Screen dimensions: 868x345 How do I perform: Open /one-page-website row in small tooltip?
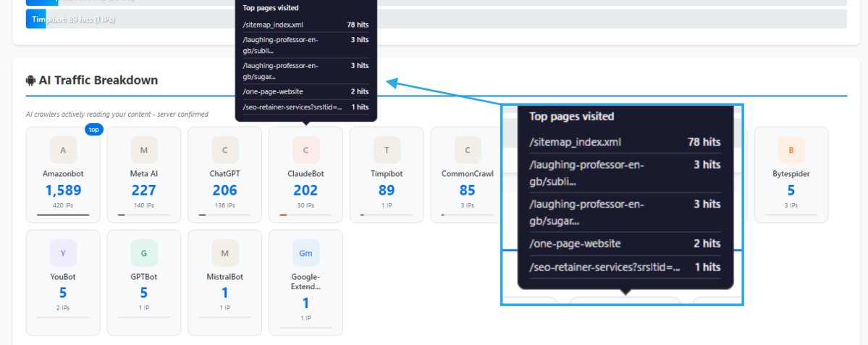point(306,91)
